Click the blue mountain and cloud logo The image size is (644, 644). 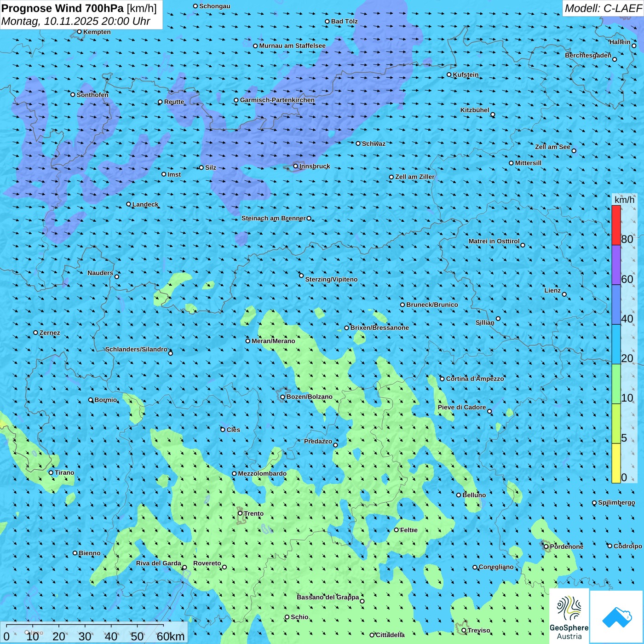tap(616, 617)
